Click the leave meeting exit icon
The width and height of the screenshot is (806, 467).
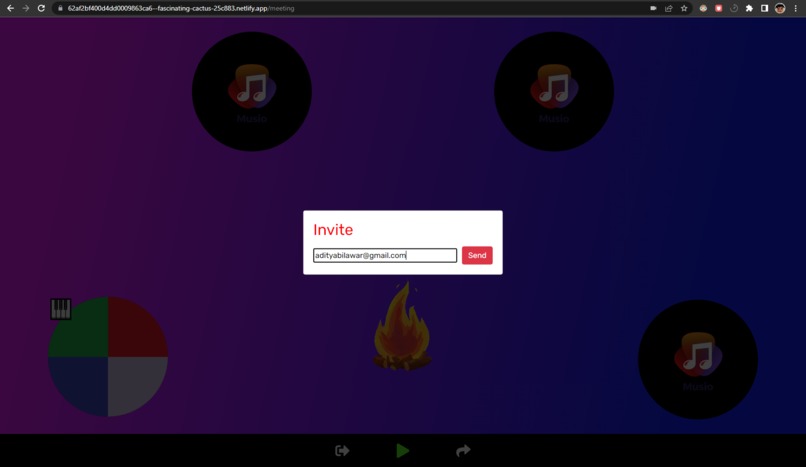(342, 451)
